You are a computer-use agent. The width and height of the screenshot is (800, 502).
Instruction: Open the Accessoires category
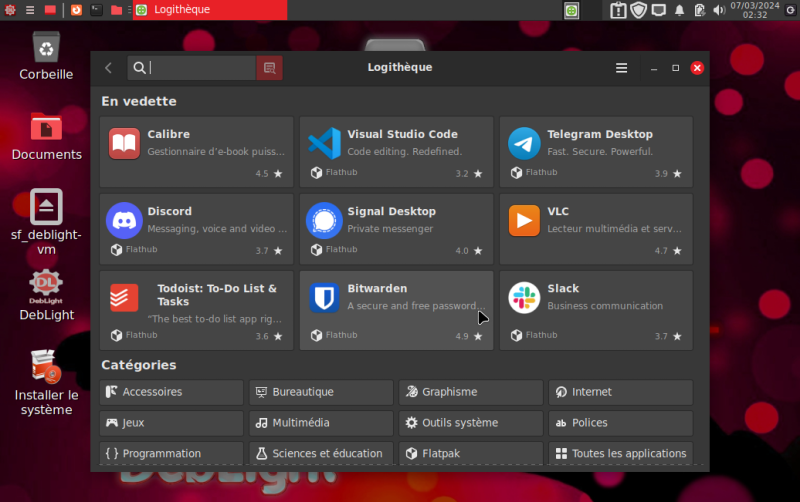click(x=172, y=392)
